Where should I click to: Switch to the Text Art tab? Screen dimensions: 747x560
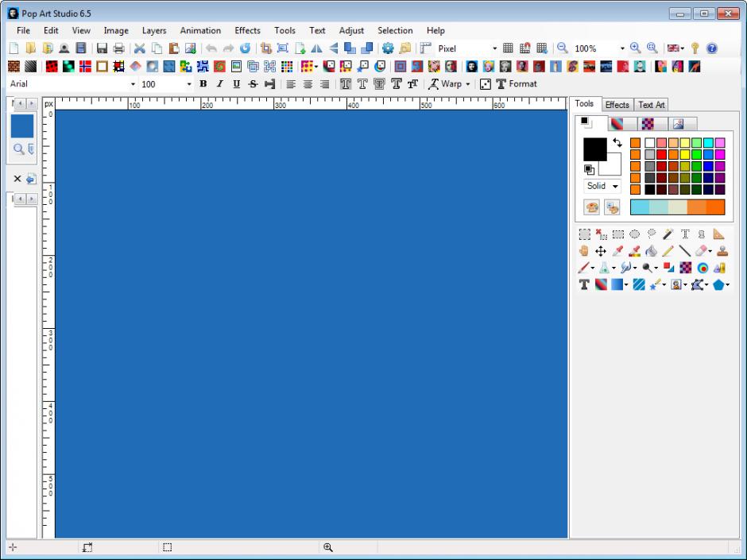coord(651,104)
